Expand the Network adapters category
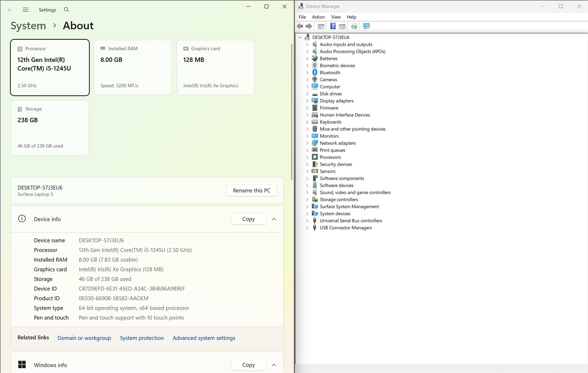588x373 pixels. 307,143
